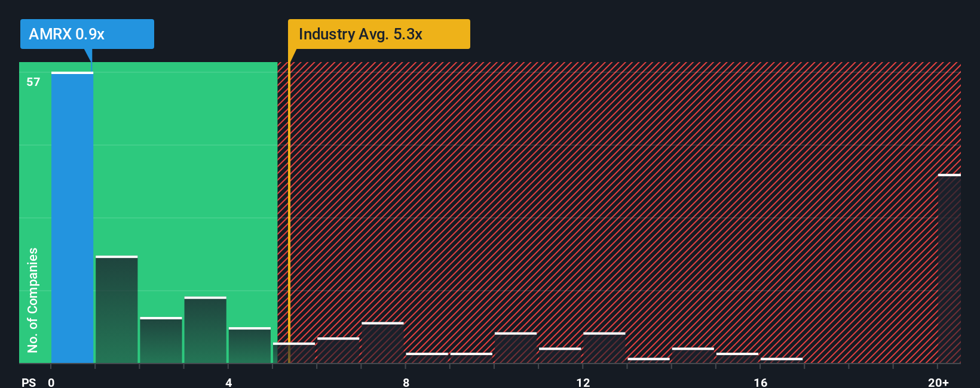Click the PS axis label
The width and height of the screenshot is (980, 388).
click(x=29, y=382)
